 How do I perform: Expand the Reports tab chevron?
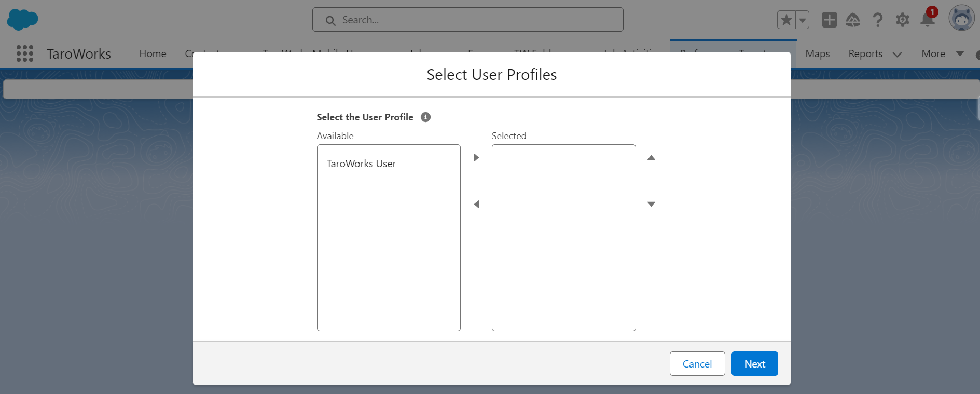tap(897, 55)
